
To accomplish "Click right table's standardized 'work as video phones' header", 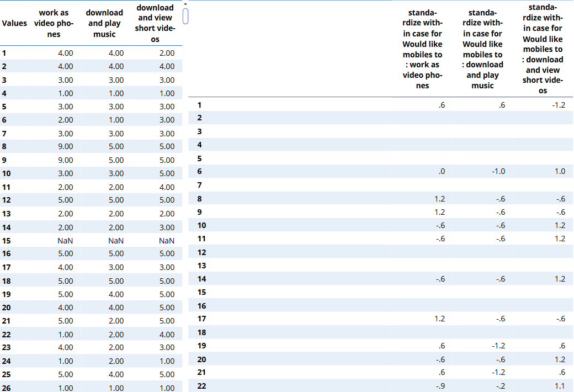I will point(422,49).
